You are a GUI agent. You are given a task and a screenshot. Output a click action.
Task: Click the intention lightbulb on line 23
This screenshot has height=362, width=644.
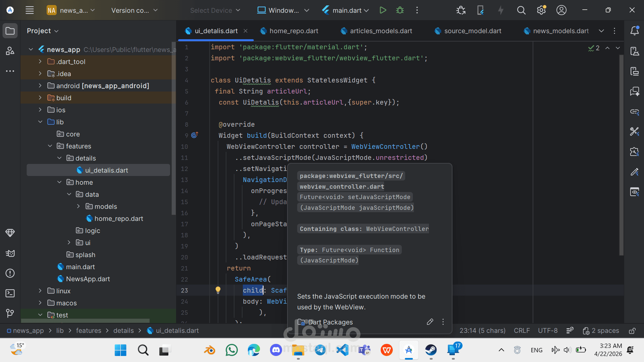218,290
